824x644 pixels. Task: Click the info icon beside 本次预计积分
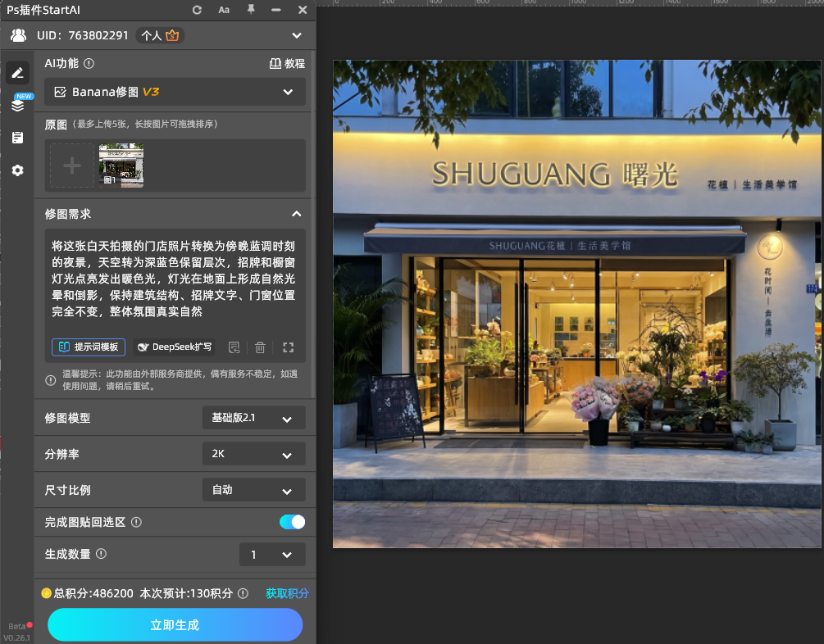click(x=243, y=593)
